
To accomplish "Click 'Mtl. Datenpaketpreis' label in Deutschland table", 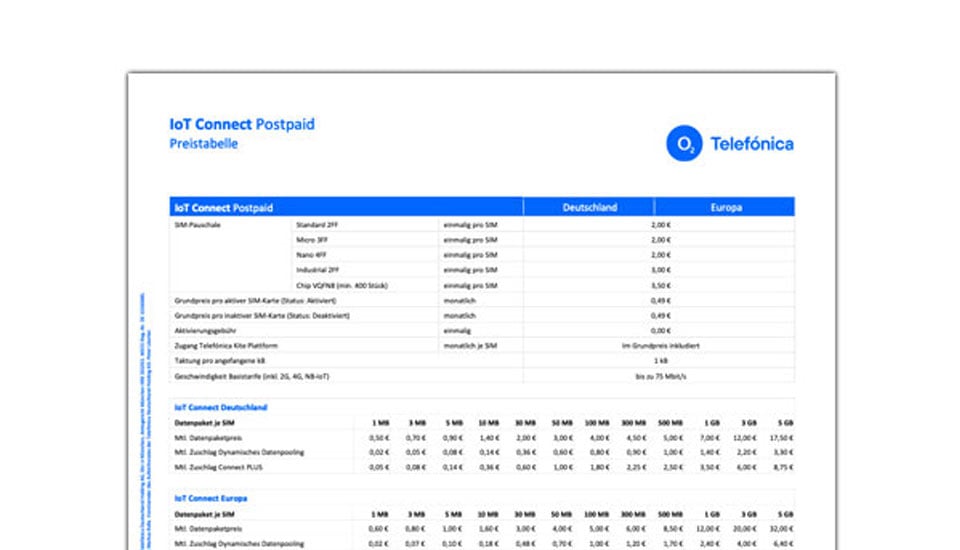I will tap(208, 438).
